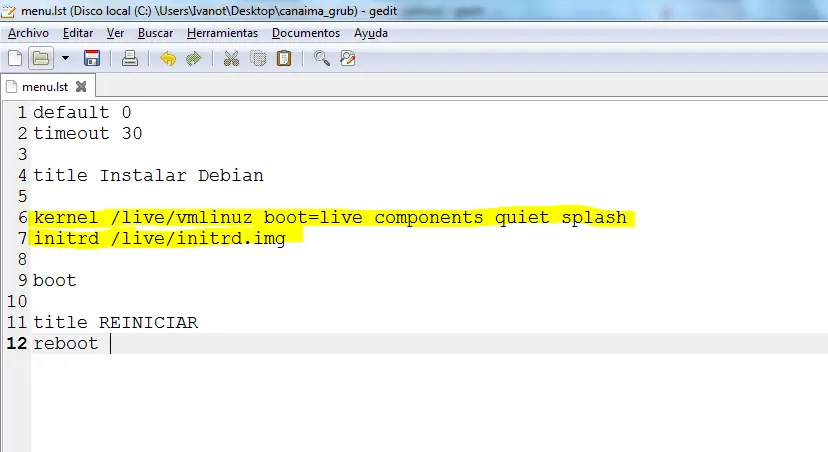Click the word 'components' on line 6
828x452 pixels.
[x=429, y=218]
